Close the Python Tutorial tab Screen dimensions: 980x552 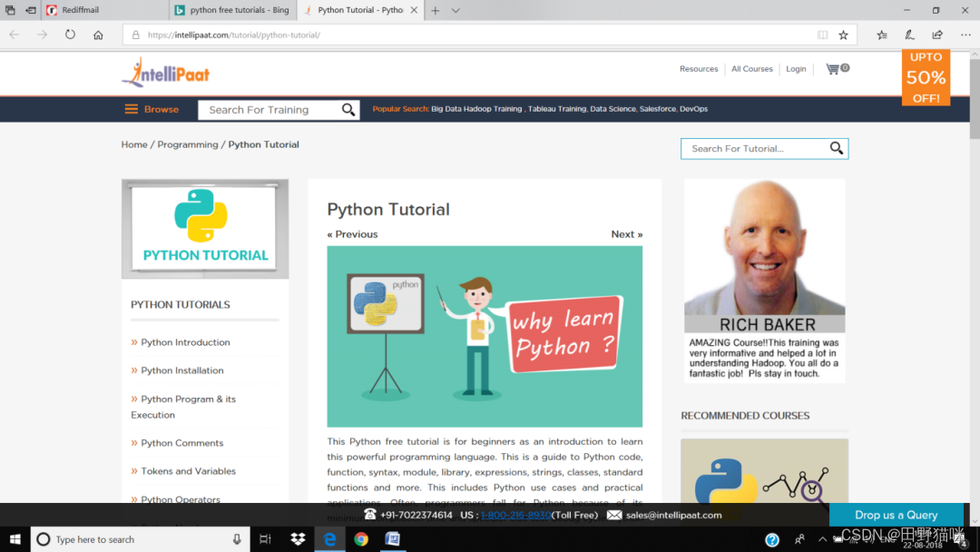click(x=414, y=10)
